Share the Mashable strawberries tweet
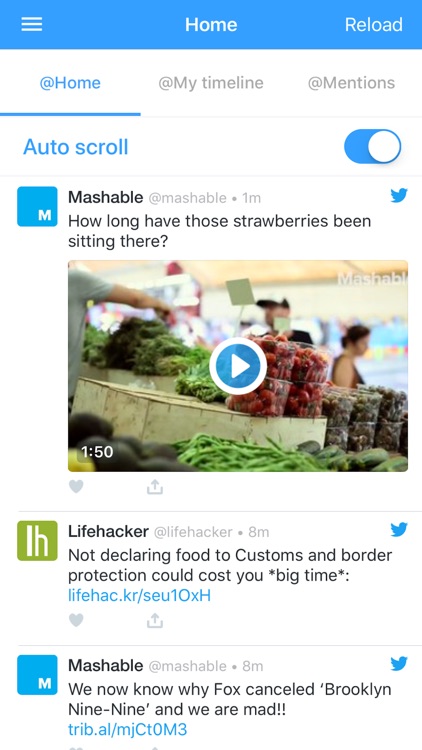422x750 pixels. tap(155, 487)
